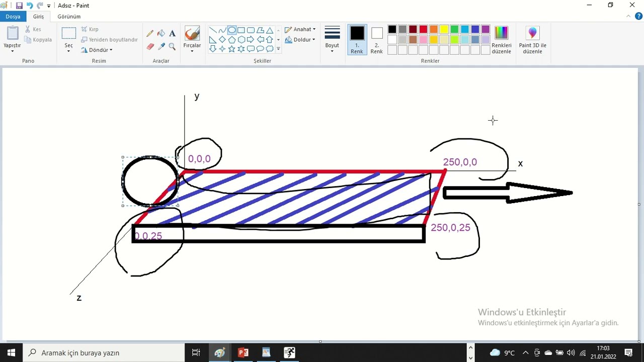Click the Fırçalar brushes icon

[x=192, y=34]
